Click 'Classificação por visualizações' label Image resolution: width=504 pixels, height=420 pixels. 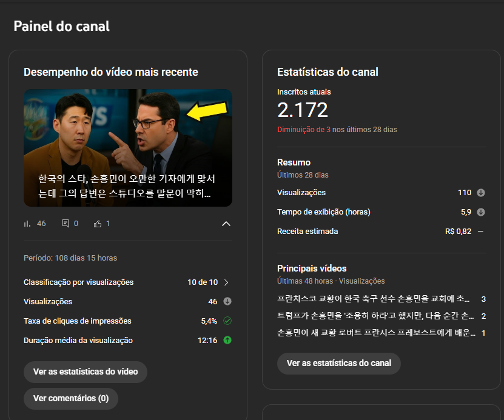78,282
